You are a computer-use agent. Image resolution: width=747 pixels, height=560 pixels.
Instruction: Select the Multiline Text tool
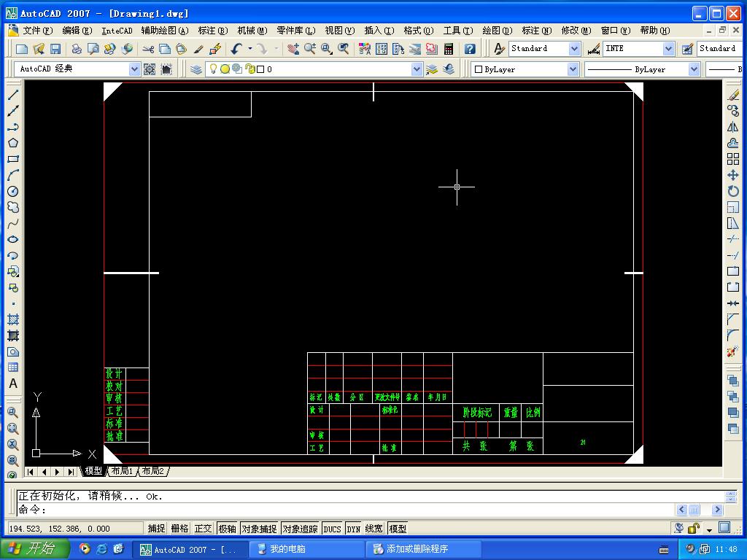coord(13,384)
